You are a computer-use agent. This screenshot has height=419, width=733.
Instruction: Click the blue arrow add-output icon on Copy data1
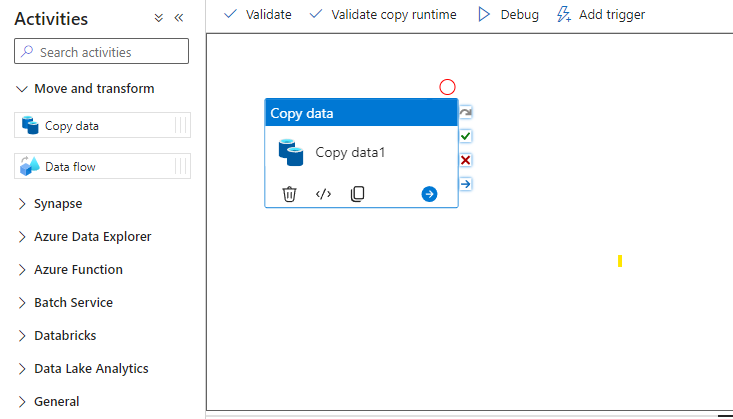pyautogui.click(x=429, y=194)
